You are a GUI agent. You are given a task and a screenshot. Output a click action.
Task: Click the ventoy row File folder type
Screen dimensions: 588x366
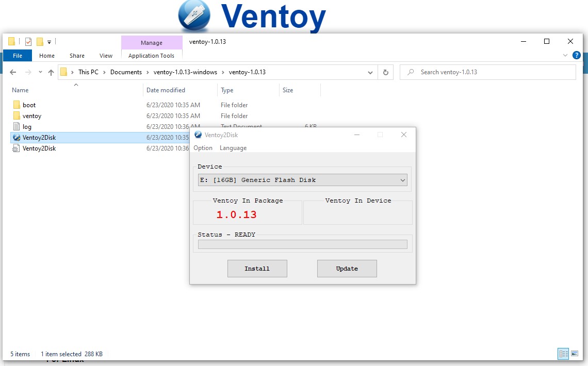click(234, 116)
